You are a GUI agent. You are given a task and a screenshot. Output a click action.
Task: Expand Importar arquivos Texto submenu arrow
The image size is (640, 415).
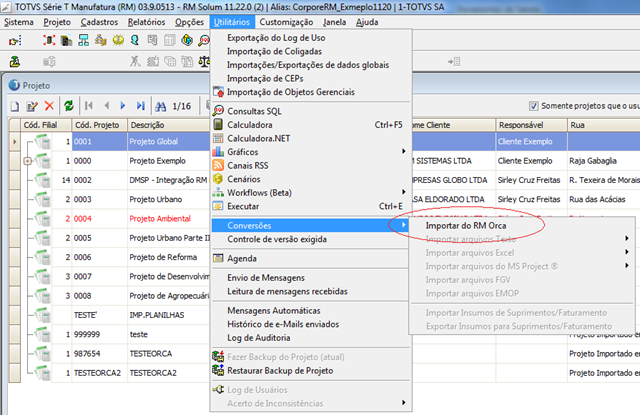click(627, 238)
